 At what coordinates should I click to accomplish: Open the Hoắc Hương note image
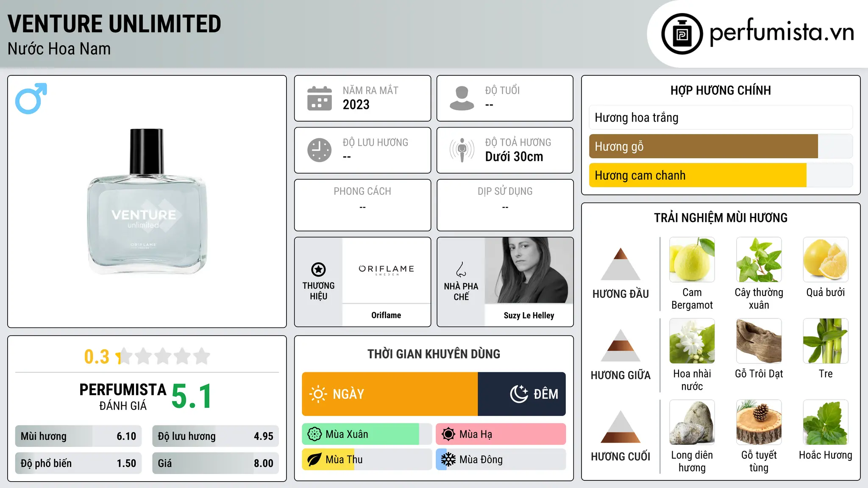826,422
